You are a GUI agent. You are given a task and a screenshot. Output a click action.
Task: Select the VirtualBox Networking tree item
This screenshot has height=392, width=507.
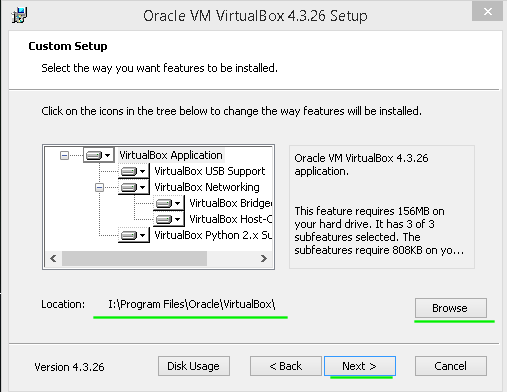207,187
